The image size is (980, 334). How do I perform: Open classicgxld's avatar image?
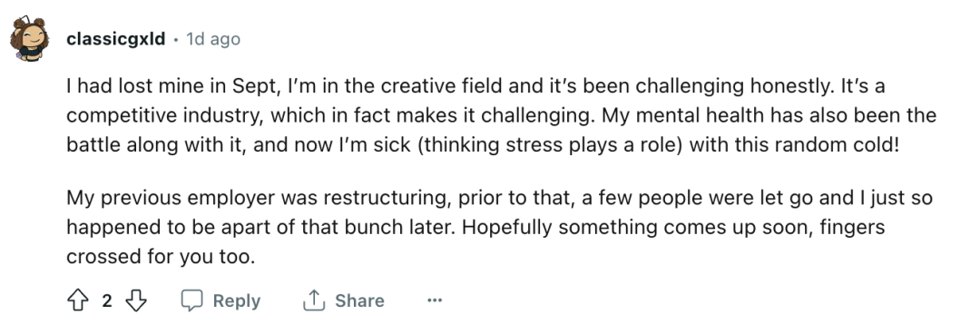29,39
